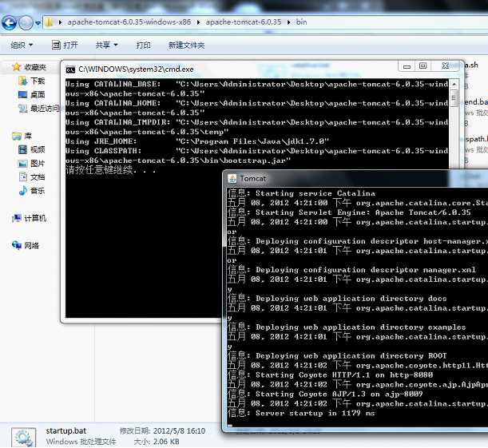Click the Tomcat window Java icon
This screenshot has width=488, height=448.
[x=232, y=179]
